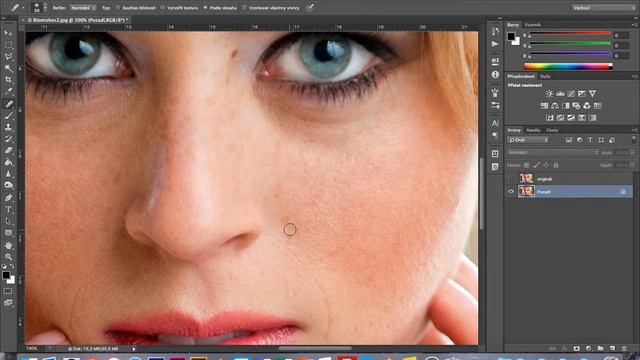Select the Vrstvy tab

(514, 130)
